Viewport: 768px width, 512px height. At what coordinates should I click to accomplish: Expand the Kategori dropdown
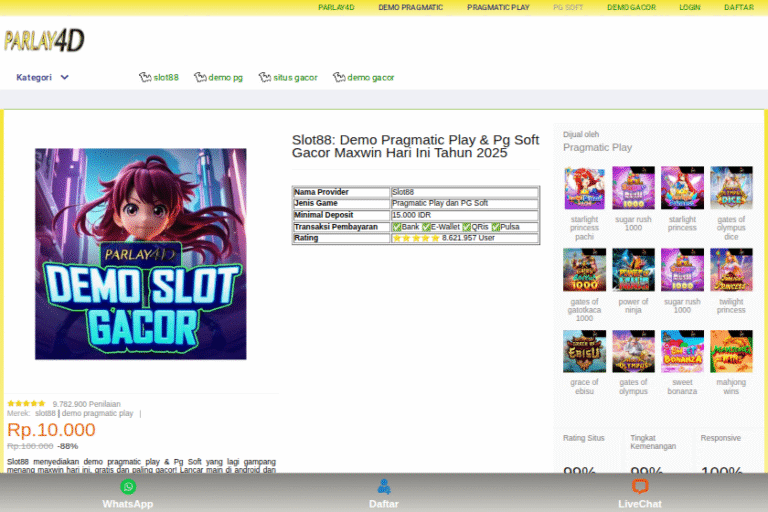click(43, 77)
